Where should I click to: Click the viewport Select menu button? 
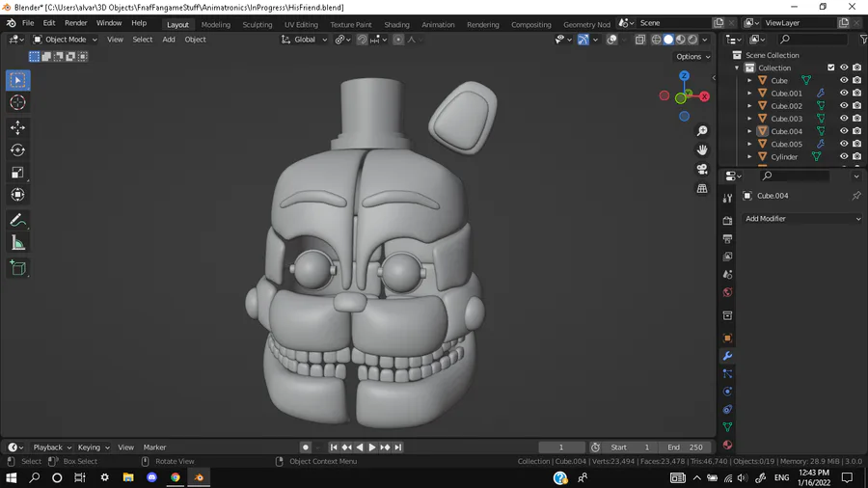[x=143, y=40]
